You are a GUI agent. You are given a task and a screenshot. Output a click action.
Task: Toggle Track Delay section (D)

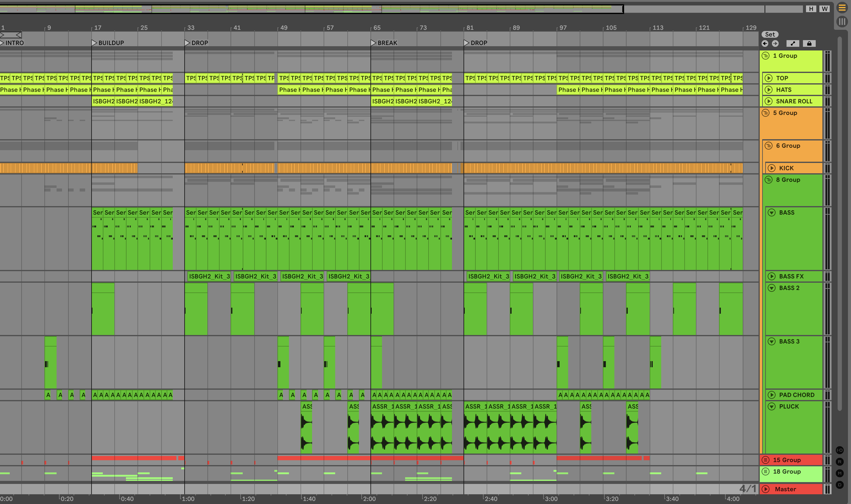(x=839, y=485)
